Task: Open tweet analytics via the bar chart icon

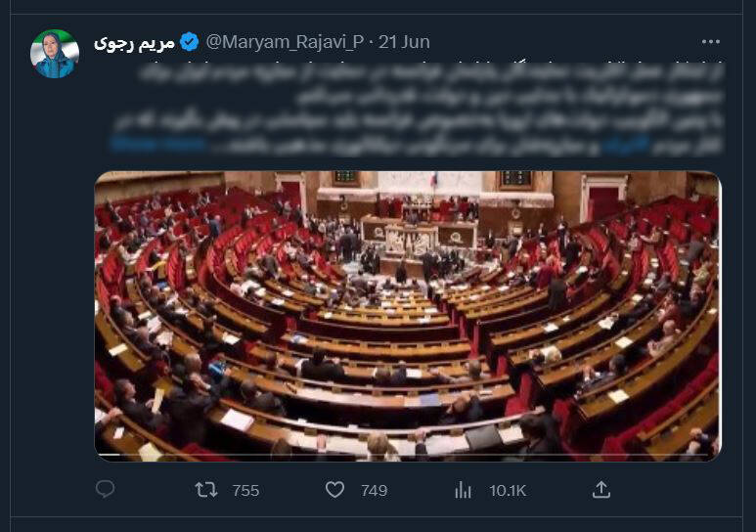Action: pos(463,490)
